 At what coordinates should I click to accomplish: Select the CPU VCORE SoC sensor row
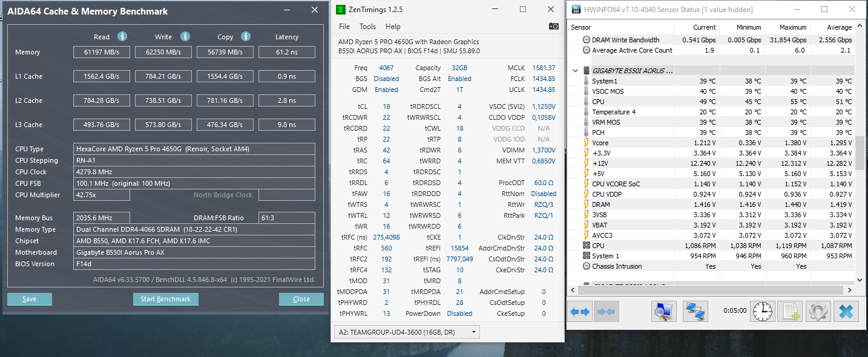pos(712,184)
